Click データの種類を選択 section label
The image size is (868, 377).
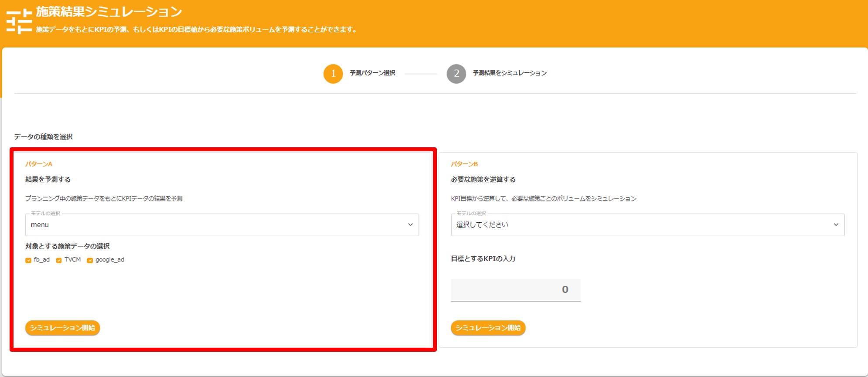(44, 137)
